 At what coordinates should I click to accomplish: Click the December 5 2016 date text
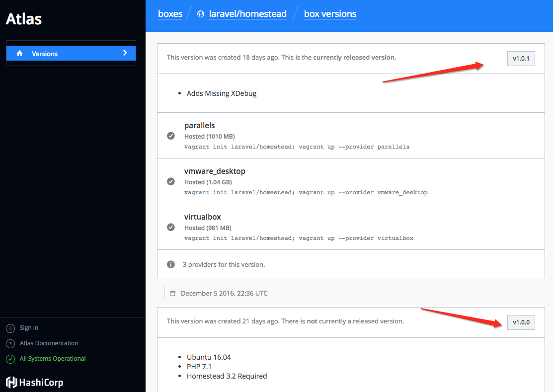click(224, 293)
